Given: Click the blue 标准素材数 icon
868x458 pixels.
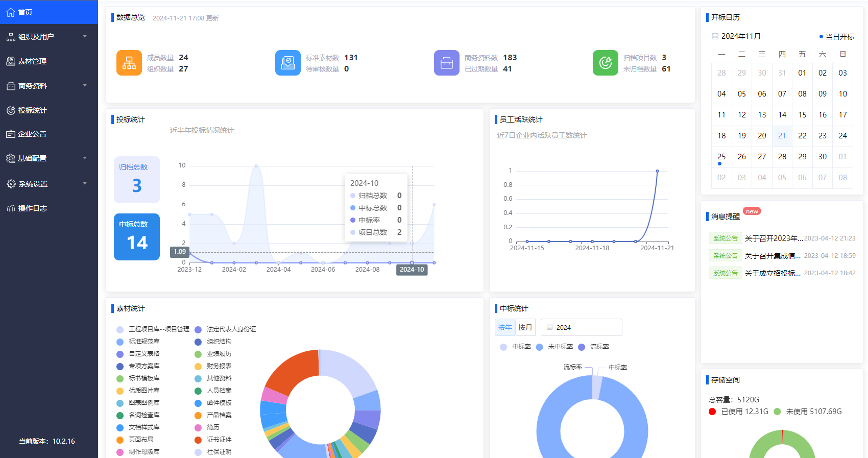Looking at the screenshot, I should coord(288,63).
